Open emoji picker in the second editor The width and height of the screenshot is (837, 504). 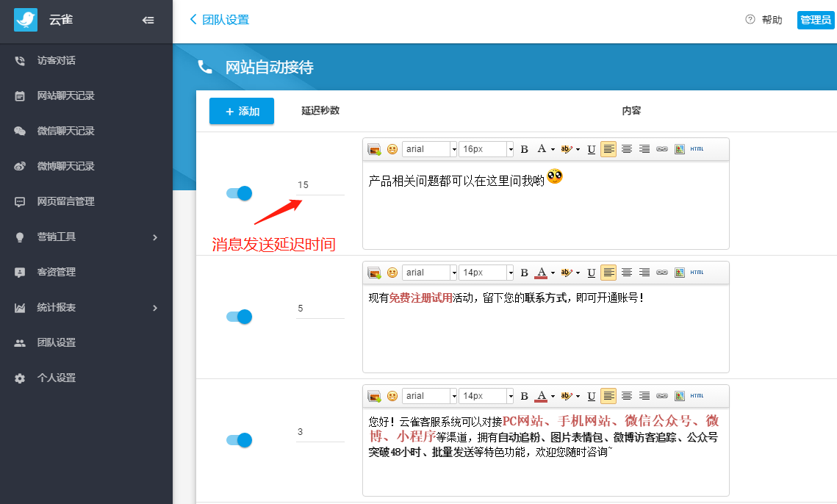pos(392,273)
